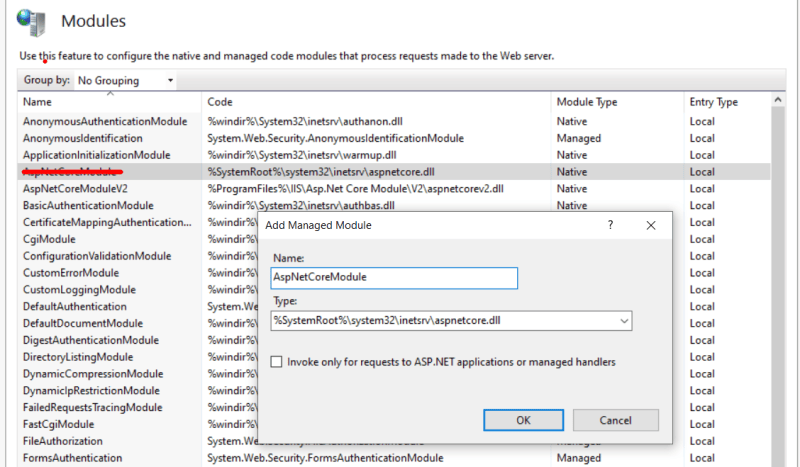Open the Type combo box dropdown arrow
This screenshot has height=467, width=800.
point(624,321)
